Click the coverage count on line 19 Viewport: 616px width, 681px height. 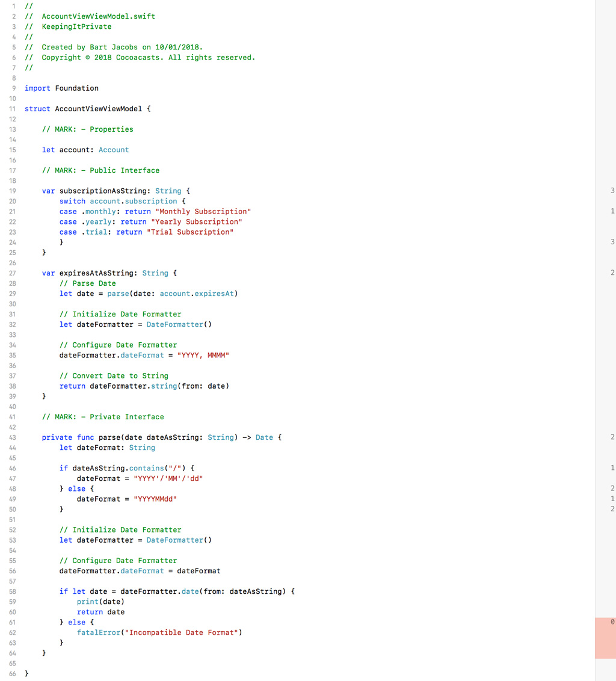[612, 191]
